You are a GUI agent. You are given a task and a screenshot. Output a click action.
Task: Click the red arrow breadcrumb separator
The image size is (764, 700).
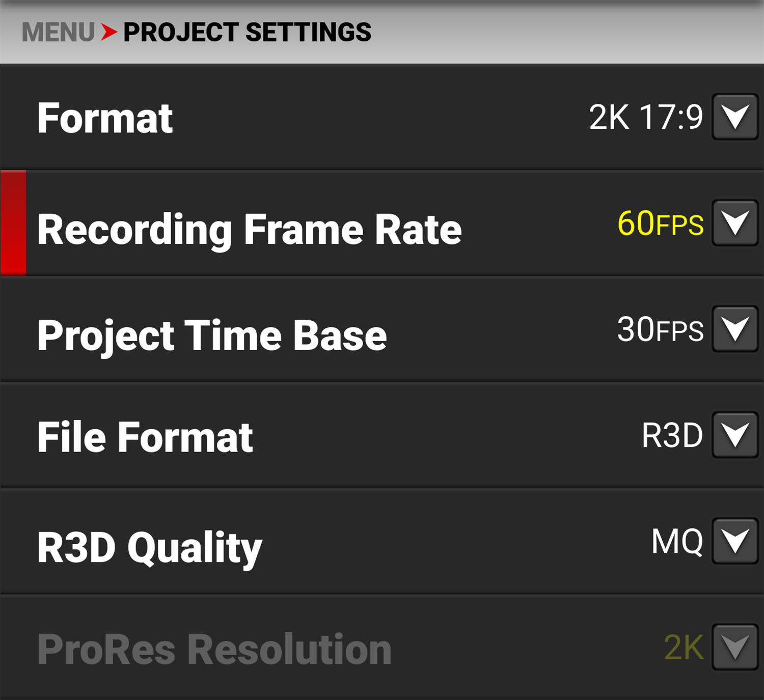pyautogui.click(x=108, y=32)
